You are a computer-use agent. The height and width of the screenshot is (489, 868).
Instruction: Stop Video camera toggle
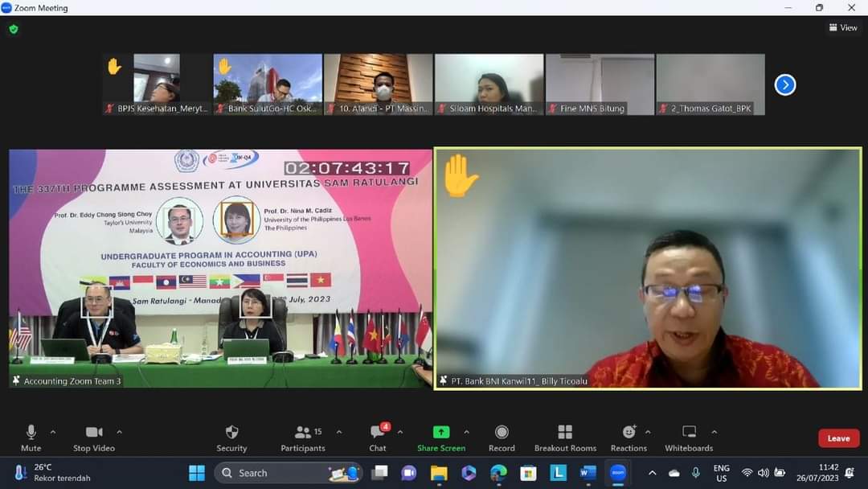click(x=94, y=437)
